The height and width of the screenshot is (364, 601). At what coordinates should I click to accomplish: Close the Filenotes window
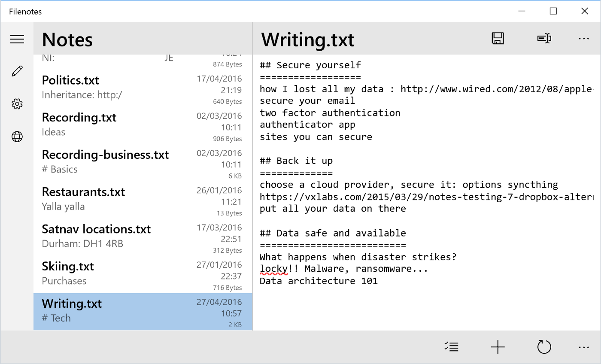[585, 11]
